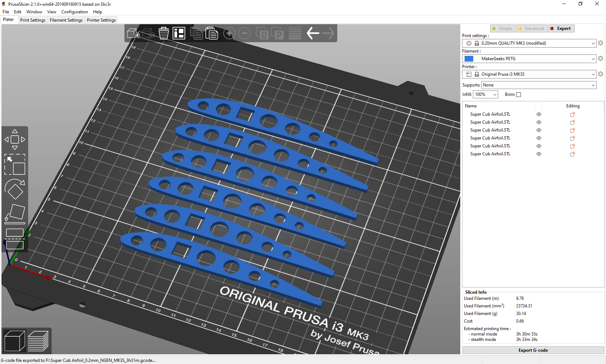Select the Place on face tool
Screen dimensions: 606x364
[x=15, y=214]
